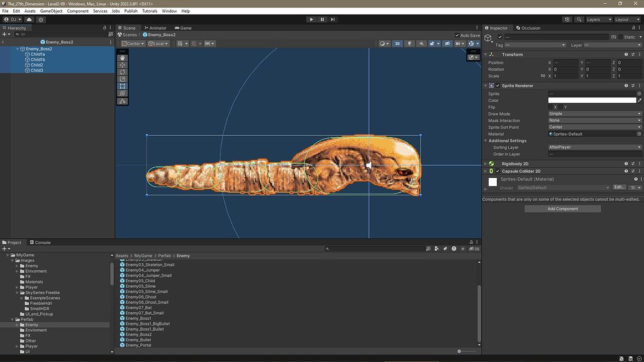The image size is (644, 362).
Task: Select the Hand tool in the Scene toolbar
Action: tap(122, 58)
